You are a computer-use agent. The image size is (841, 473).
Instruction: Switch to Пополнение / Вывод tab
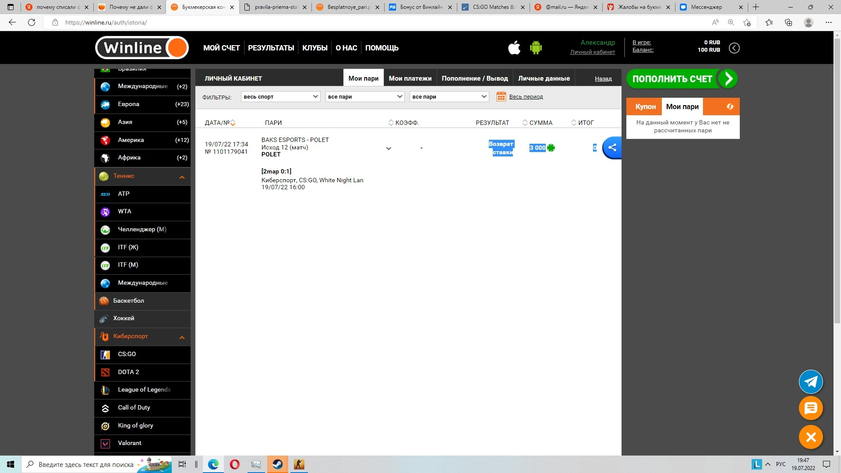pos(475,78)
